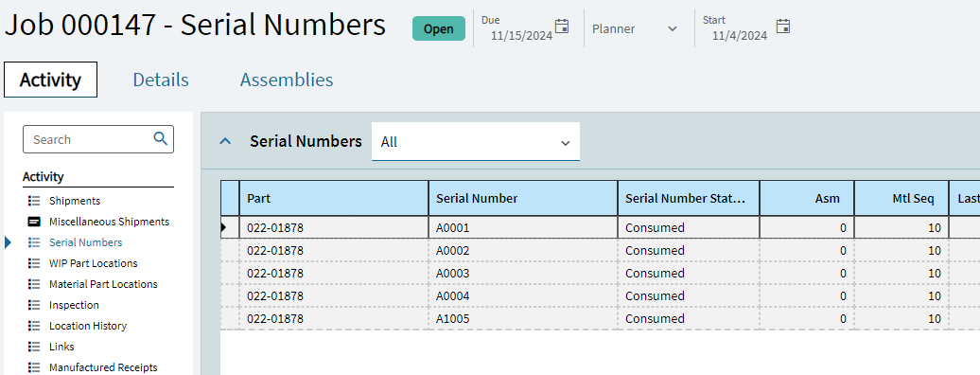This screenshot has height=375, width=980.
Task: Click the Miscellaneous Shipments card icon
Action: click(34, 222)
